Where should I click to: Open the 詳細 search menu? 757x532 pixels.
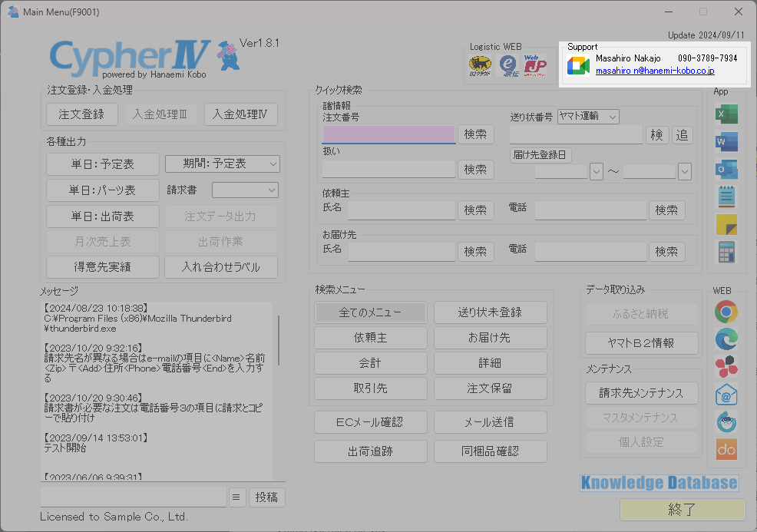(x=490, y=363)
